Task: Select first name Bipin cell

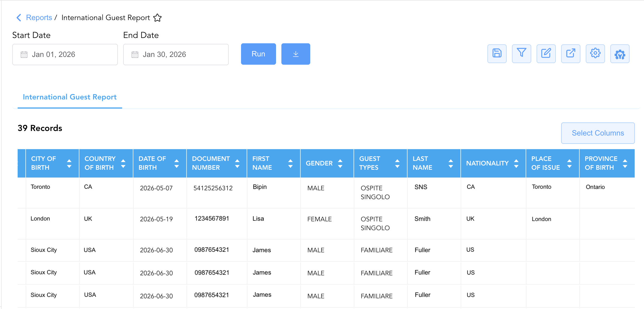Action: coord(260,187)
